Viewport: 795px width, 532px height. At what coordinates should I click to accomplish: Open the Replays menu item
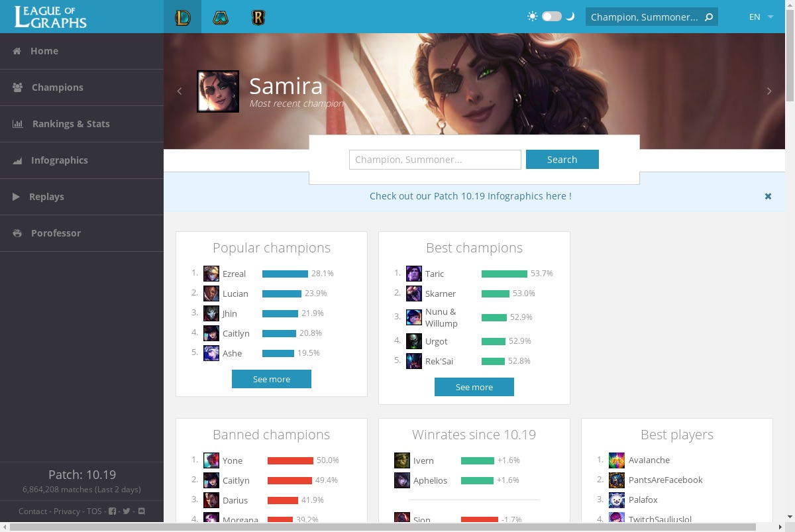coord(81,197)
